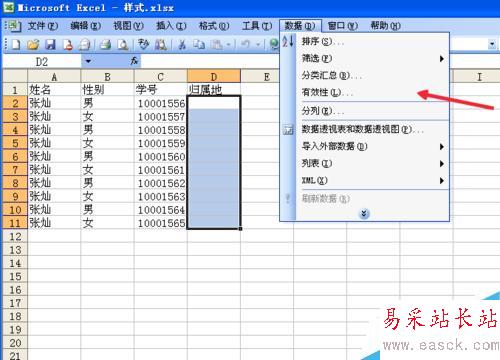
Task: Click the Paste icon
Action: click(217, 44)
